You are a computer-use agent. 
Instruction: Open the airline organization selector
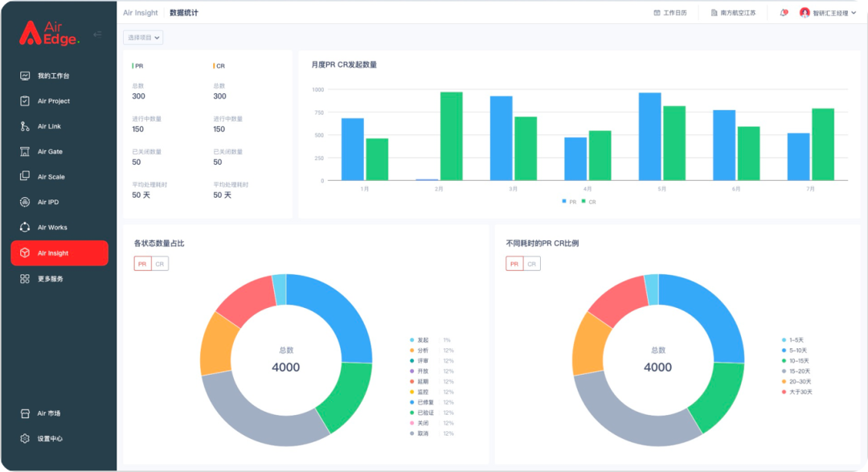pos(733,13)
